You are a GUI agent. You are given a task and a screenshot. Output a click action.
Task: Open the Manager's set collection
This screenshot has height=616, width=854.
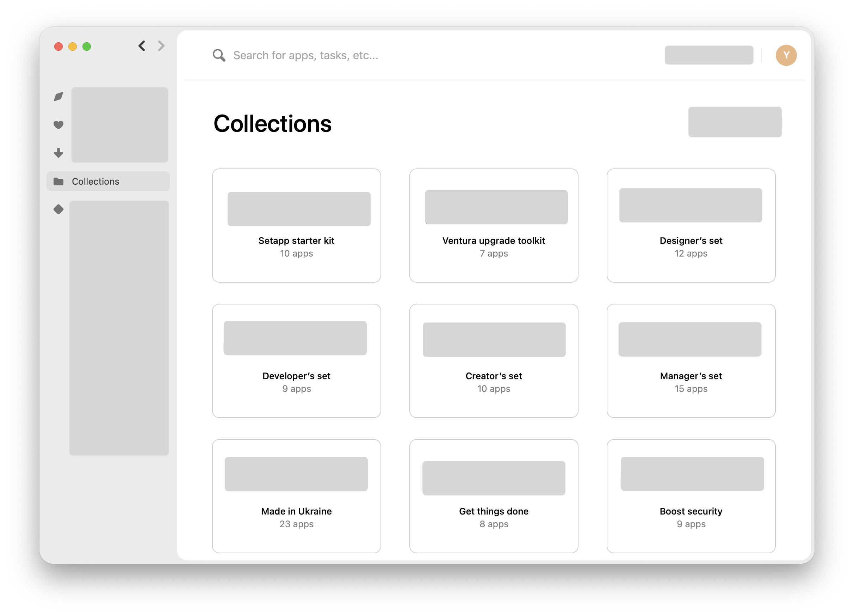click(x=691, y=361)
